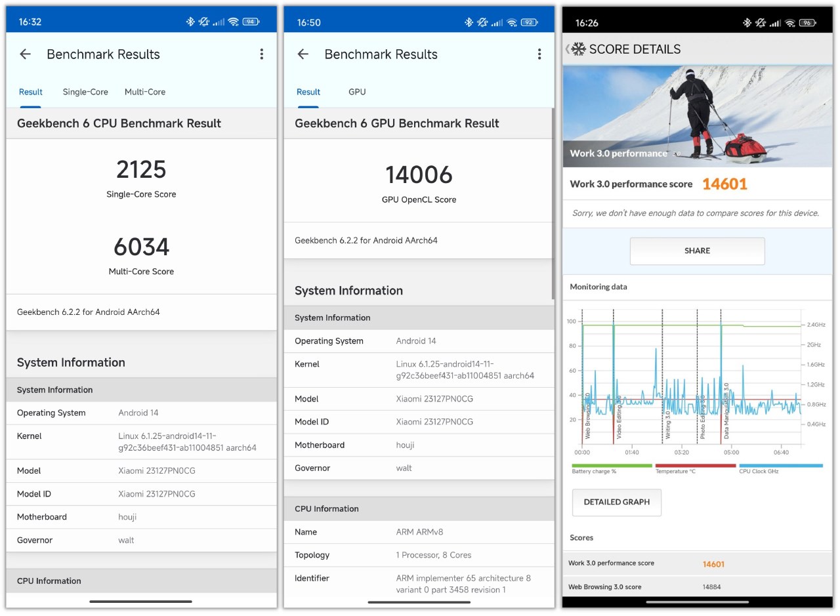Screen dimensions: 840x616
Task: Tap the muted bell icon in the 16:26 status bar
Action: click(x=761, y=22)
